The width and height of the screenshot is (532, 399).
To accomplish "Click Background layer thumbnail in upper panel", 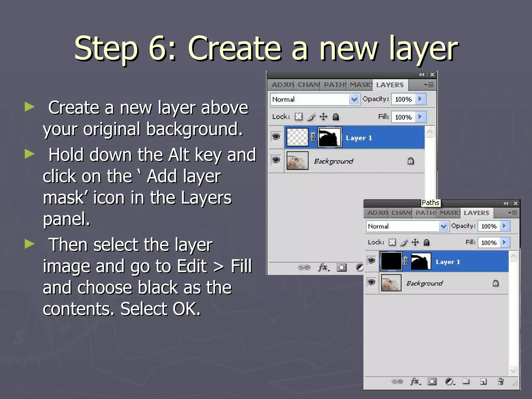I will click(297, 161).
